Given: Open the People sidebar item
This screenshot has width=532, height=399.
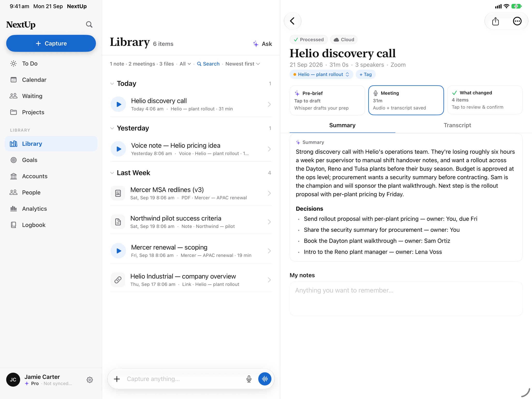Looking at the screenshot, I should 51,192.
